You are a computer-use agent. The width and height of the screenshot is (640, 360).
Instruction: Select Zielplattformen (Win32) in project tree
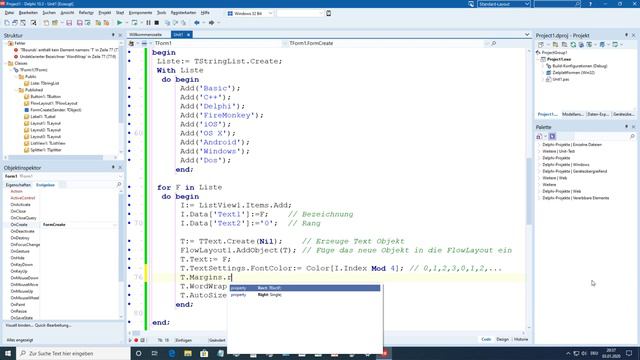tap(573, 73)
